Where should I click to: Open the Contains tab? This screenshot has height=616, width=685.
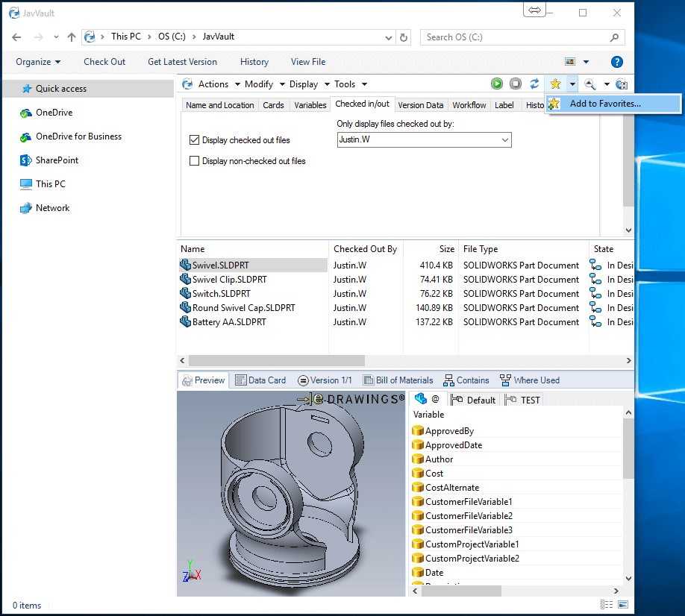(x=466, y=380)
